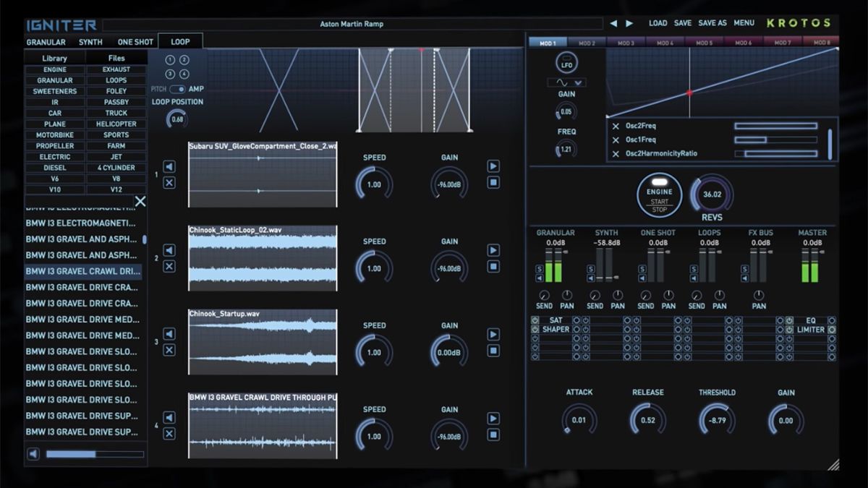Toggle power for the SAT effect
Image resolution: width=868 pixels, height=488 pixels.
(x=535, y=320)
